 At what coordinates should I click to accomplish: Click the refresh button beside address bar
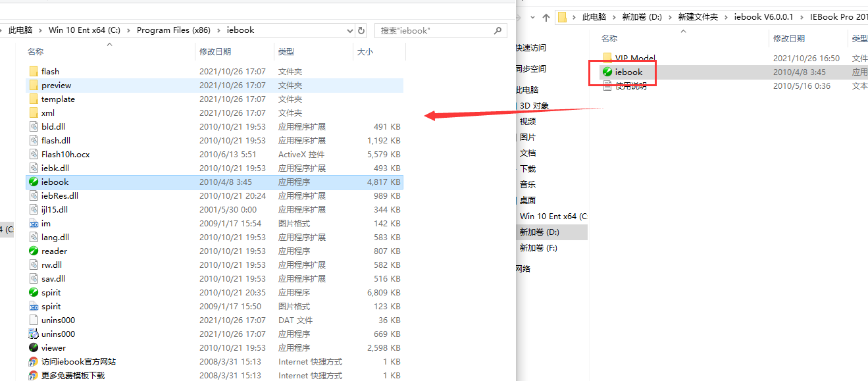coord(361,30)
